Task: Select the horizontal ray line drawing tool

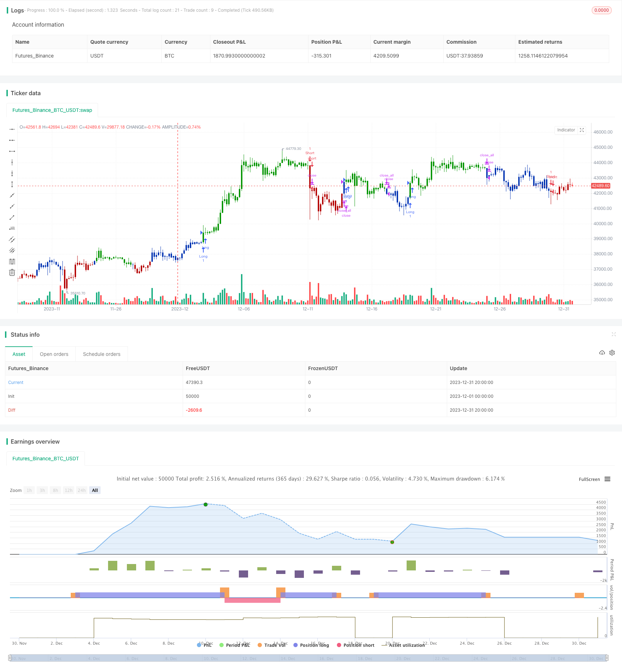Action: click(x=12, y=140)
